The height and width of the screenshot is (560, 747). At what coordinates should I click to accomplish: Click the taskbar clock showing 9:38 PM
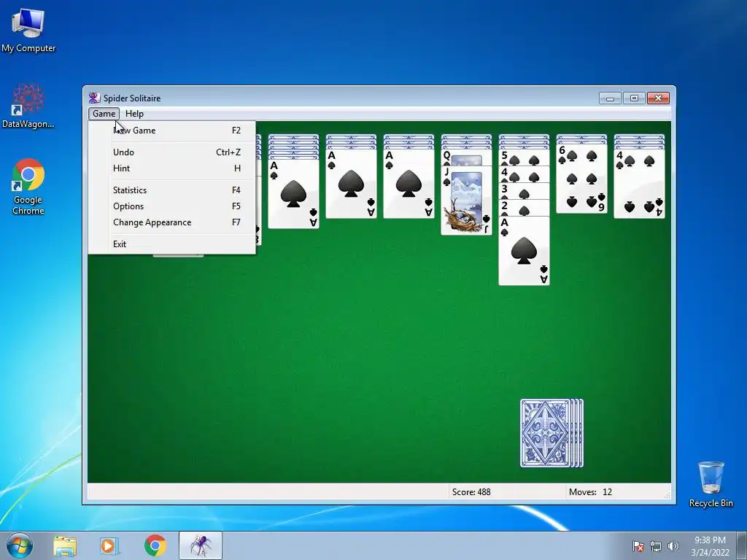click(x=710, y=546)
